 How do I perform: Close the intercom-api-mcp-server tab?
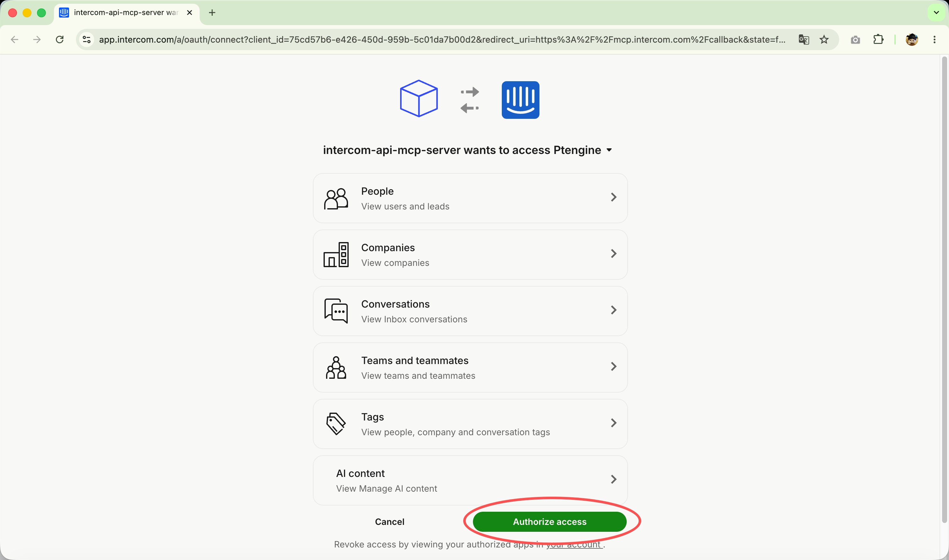pos(190,13)
